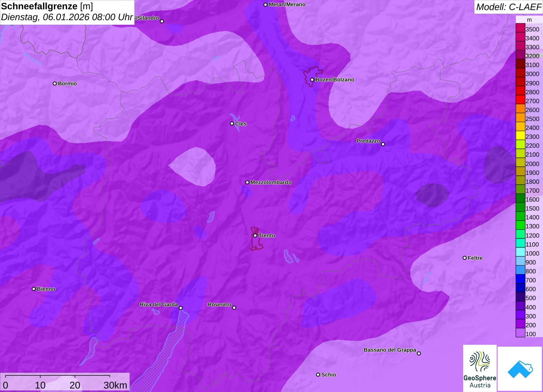Image resolution: width=543 pixels, height=392 pixels.
Task: Click the Schio location marker dot
Action: click(x=318, y=375)
